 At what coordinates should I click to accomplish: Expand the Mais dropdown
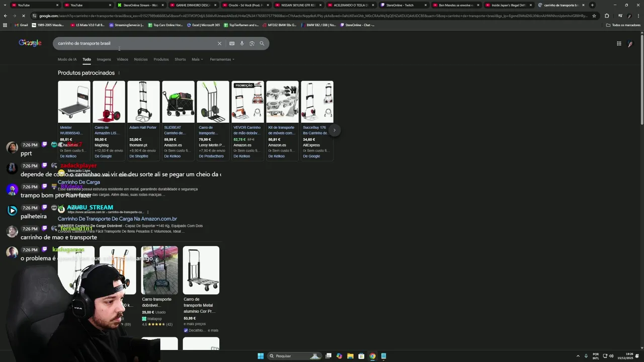[197, 59]
